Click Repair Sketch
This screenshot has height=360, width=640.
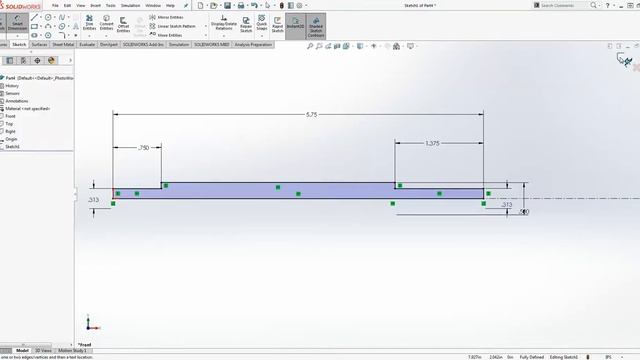click(x=246, y=24)
